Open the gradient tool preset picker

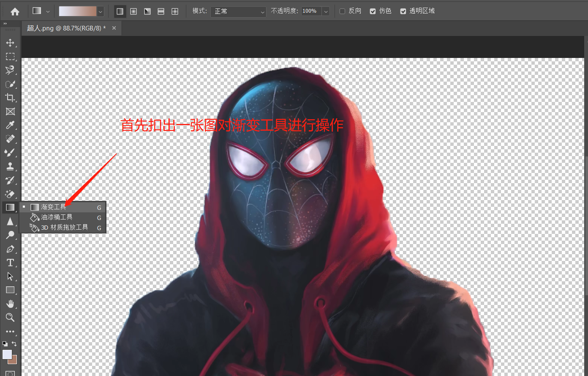(x=41, y=11)
